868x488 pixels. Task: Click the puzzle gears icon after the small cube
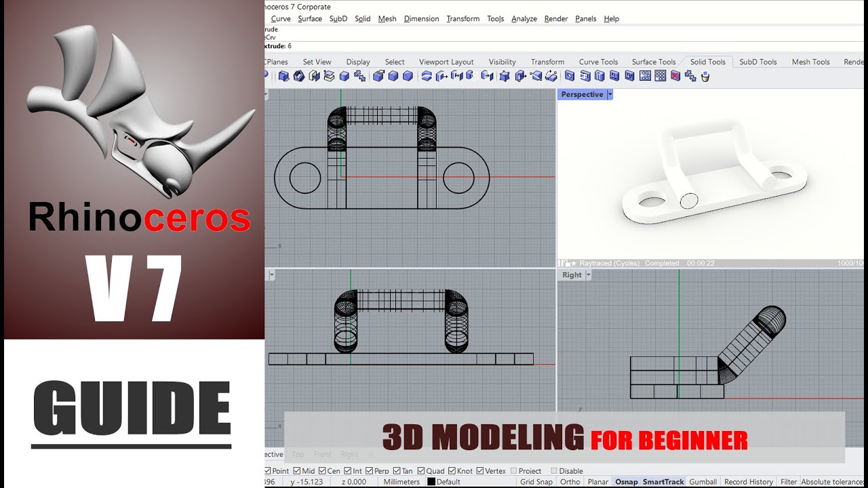coord(359,76)
